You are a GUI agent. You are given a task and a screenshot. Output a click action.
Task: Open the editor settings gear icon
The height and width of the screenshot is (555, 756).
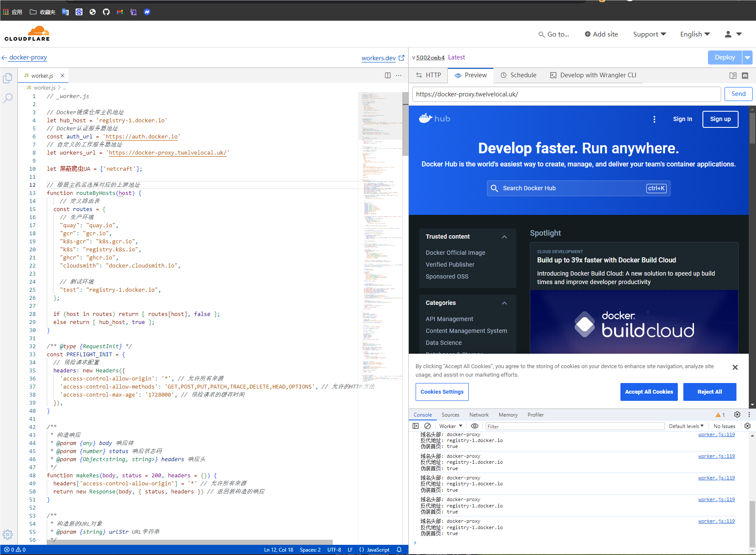tap(8, 534)
